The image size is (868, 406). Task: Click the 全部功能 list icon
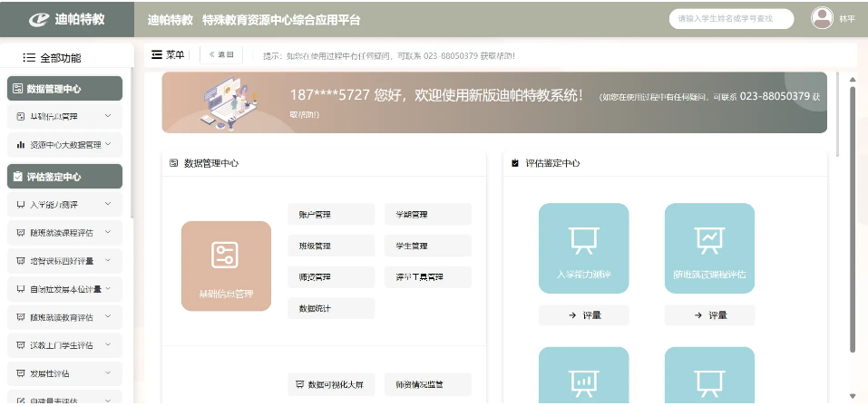29,57
